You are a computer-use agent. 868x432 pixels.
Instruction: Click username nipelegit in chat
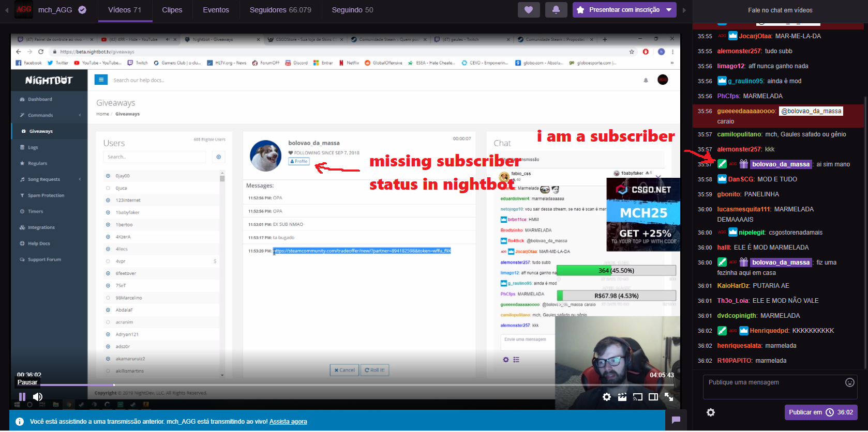coord(752,233)
